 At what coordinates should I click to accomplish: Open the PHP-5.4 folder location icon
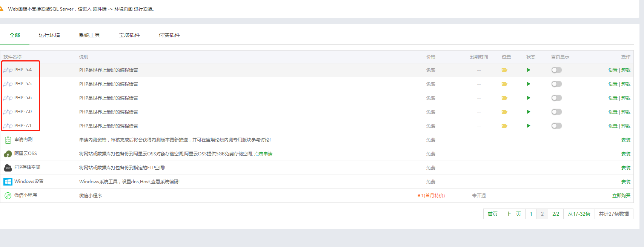[504, 70]
